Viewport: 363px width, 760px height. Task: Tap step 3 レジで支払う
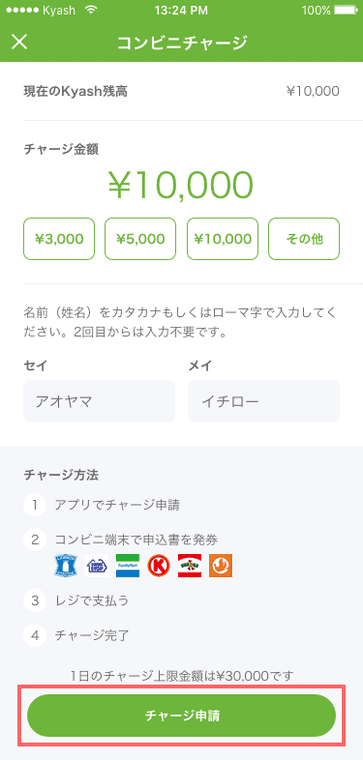[92, 601]
